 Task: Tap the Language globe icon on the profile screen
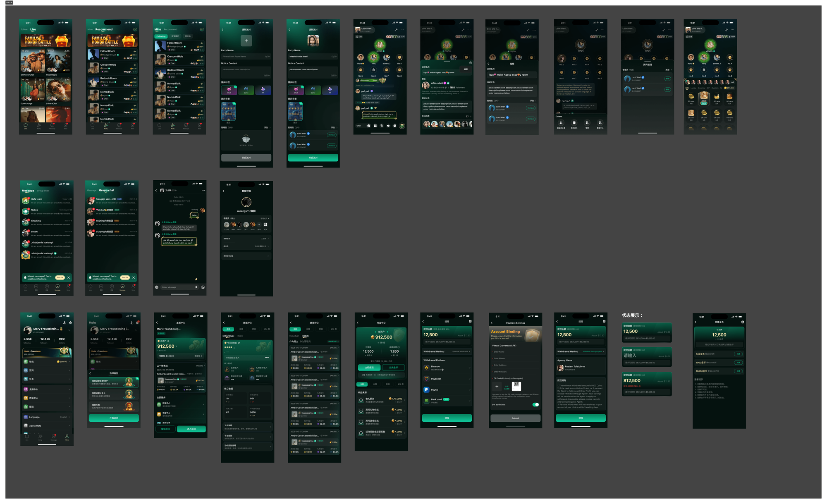pos(26,417)
